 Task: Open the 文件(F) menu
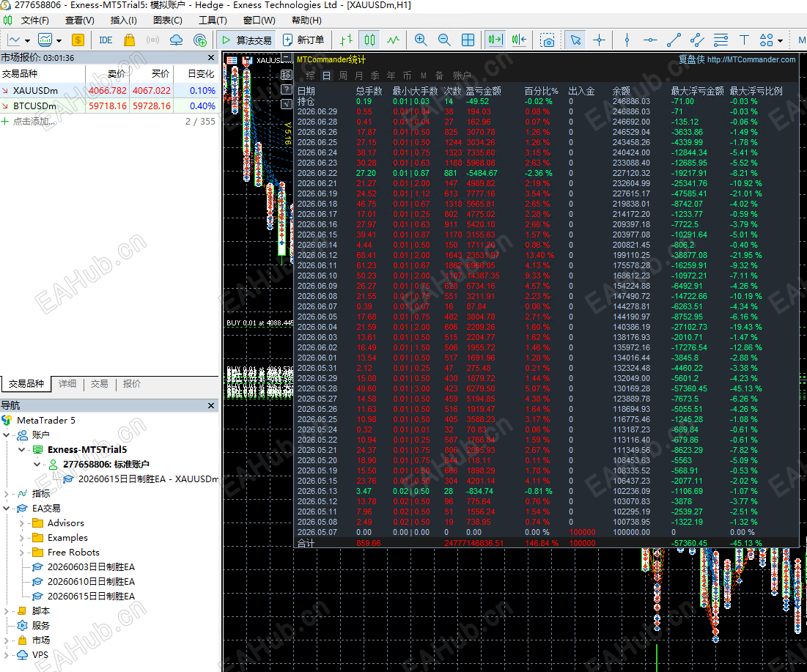34,21
